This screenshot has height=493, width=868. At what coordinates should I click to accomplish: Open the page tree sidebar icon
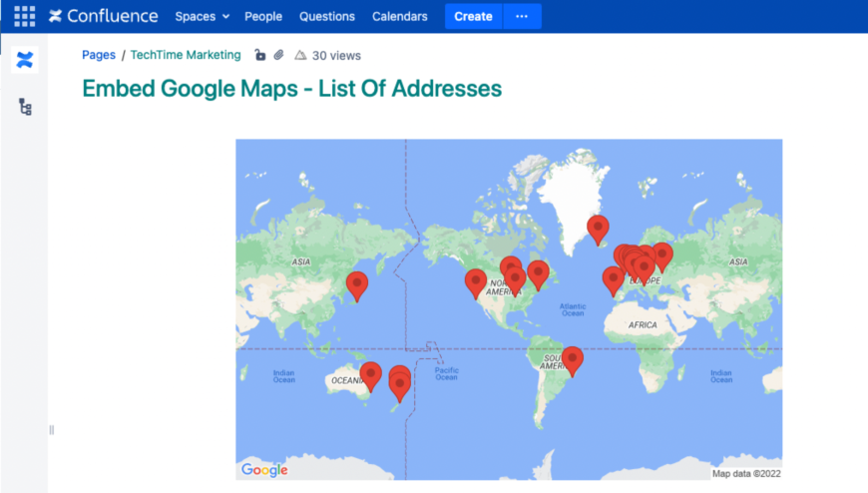pos(25,107)
